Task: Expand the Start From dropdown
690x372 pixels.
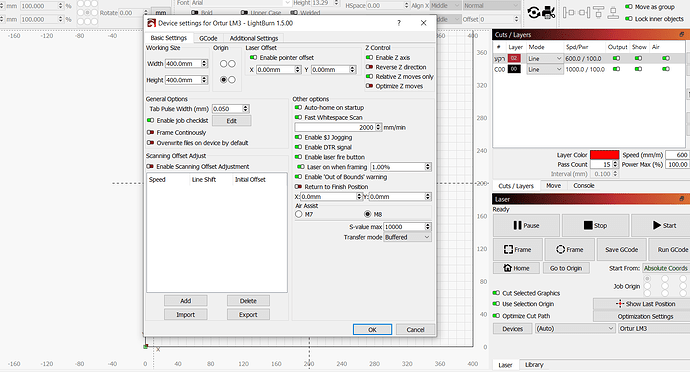Action: (x=666, y=268)
